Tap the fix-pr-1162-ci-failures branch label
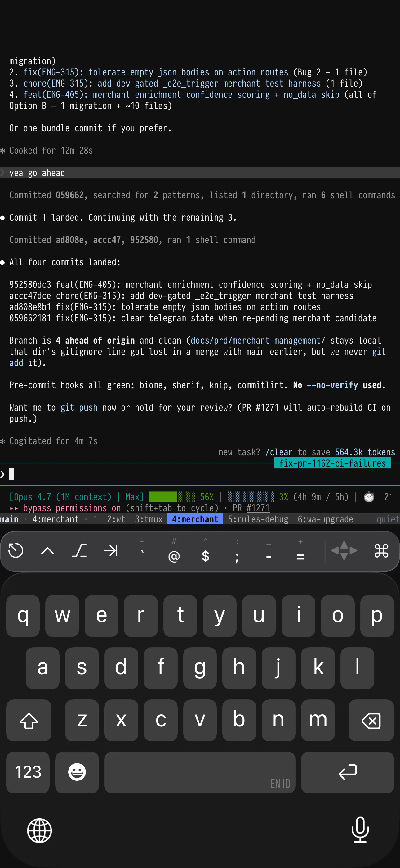The height and width of the screenshot is (868, 400). click(x=332, y=463)
